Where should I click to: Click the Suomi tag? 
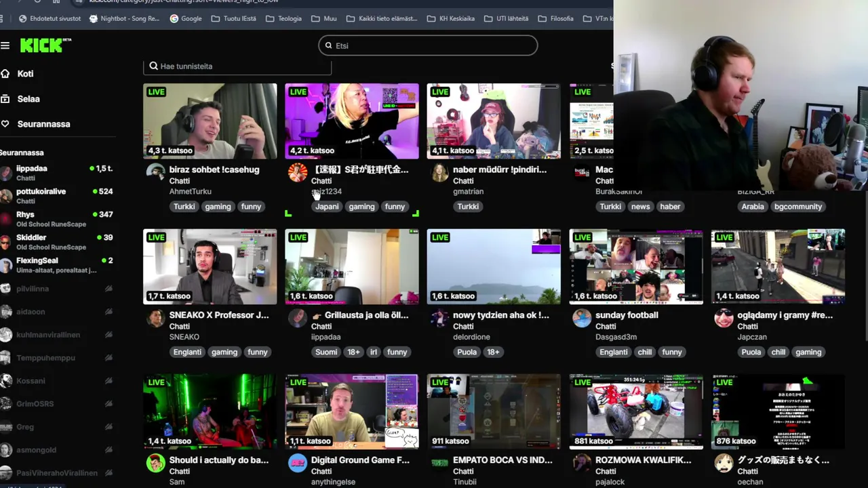click(x=326, y=352)
